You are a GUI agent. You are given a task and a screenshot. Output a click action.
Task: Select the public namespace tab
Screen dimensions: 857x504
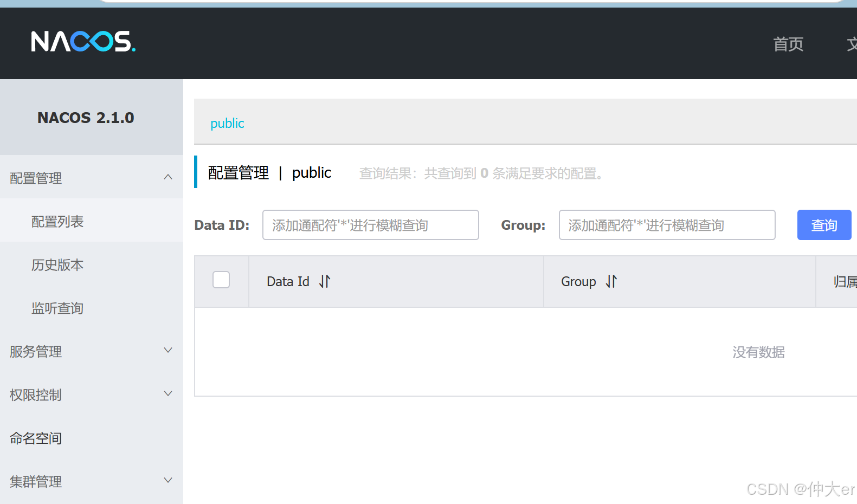pos(227,124)
